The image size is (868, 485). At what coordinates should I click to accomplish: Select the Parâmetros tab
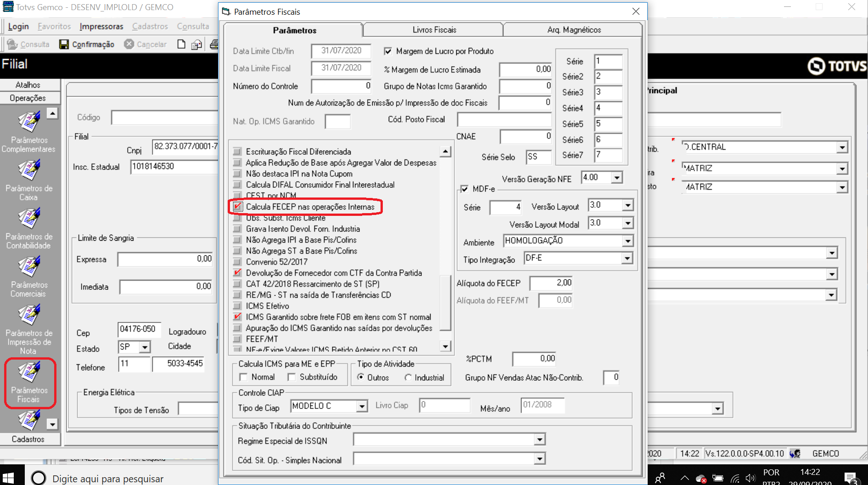(294, 30)
